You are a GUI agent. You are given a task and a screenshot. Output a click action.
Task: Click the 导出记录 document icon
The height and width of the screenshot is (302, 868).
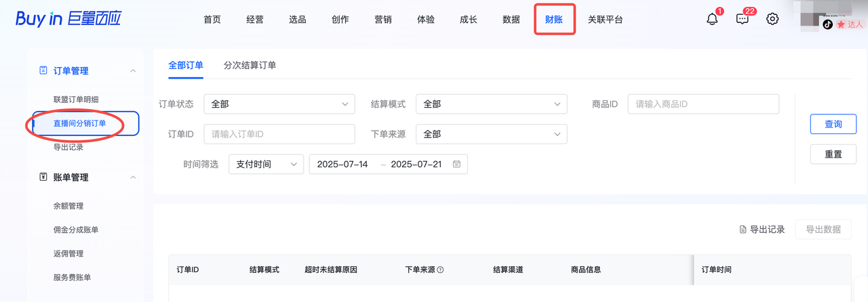(x=743, y=230)
